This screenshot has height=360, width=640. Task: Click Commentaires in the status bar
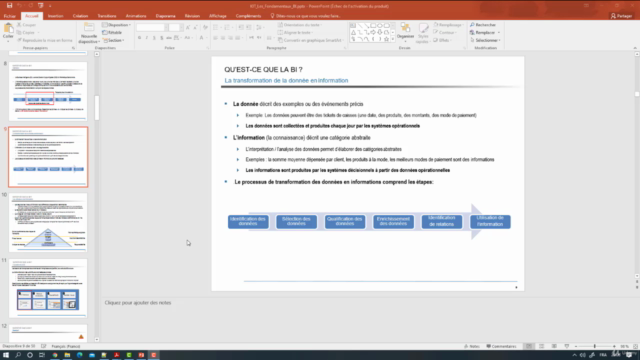(501, 346)
